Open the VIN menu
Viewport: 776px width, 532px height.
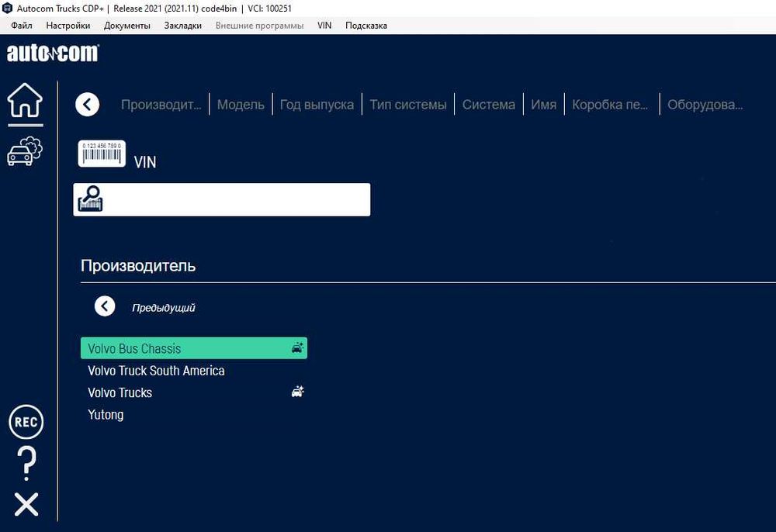point(324,26)
